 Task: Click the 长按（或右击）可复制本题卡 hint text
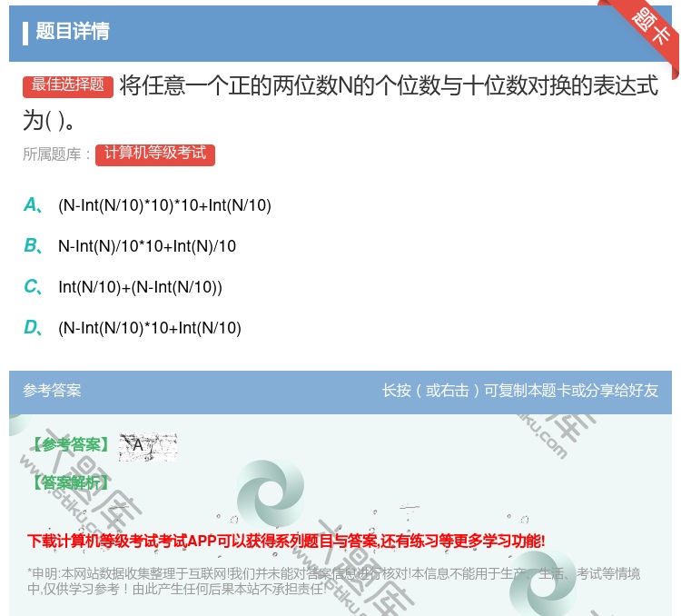pyautogui.click(x=520, y=391)
